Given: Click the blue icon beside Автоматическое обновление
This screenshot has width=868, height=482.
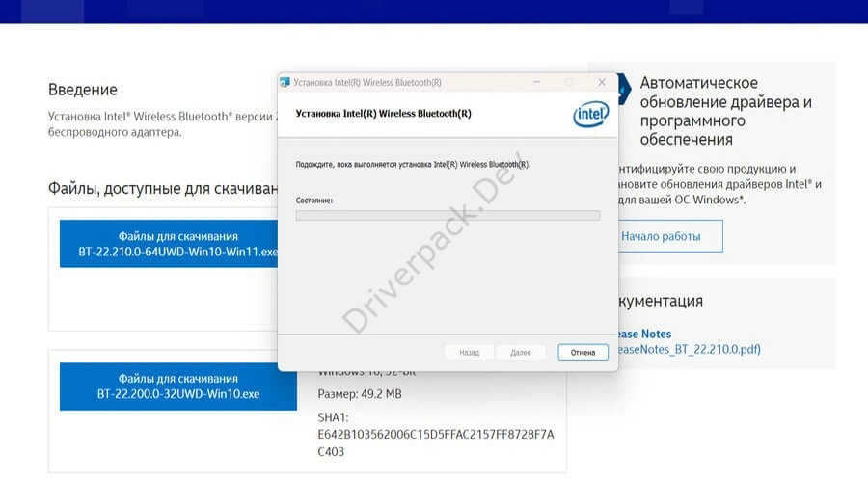Looking at the screenshot, I should [624, 89].
